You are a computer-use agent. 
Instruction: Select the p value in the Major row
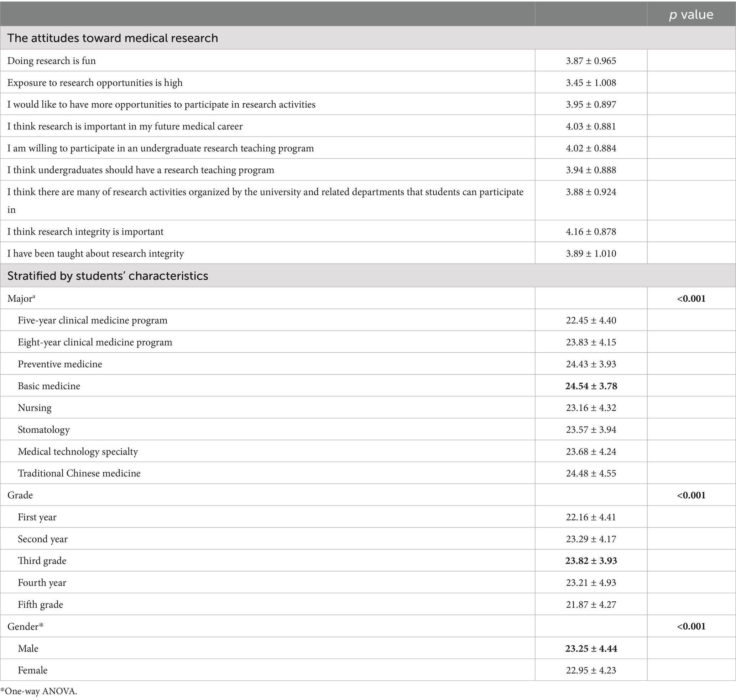[691, 299]
